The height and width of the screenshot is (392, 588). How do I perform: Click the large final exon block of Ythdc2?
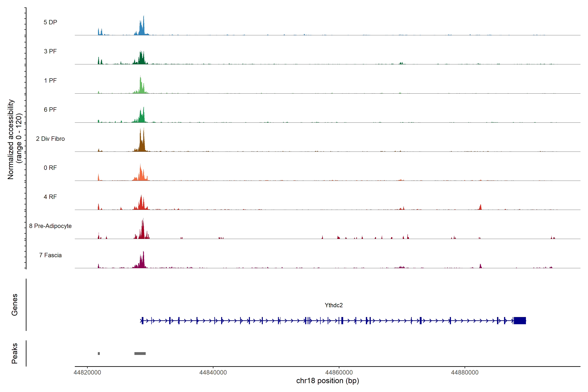(520, 320)
